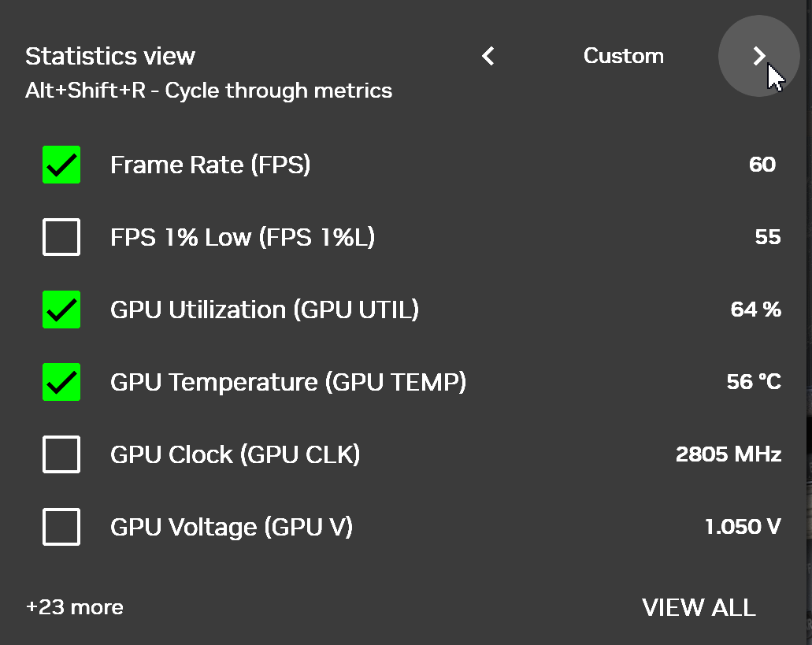The height and width of the screenshot is (645, 812).
Task: Click the GPU Voltage (GPU V) label
Action: click(x=232, y=527)
